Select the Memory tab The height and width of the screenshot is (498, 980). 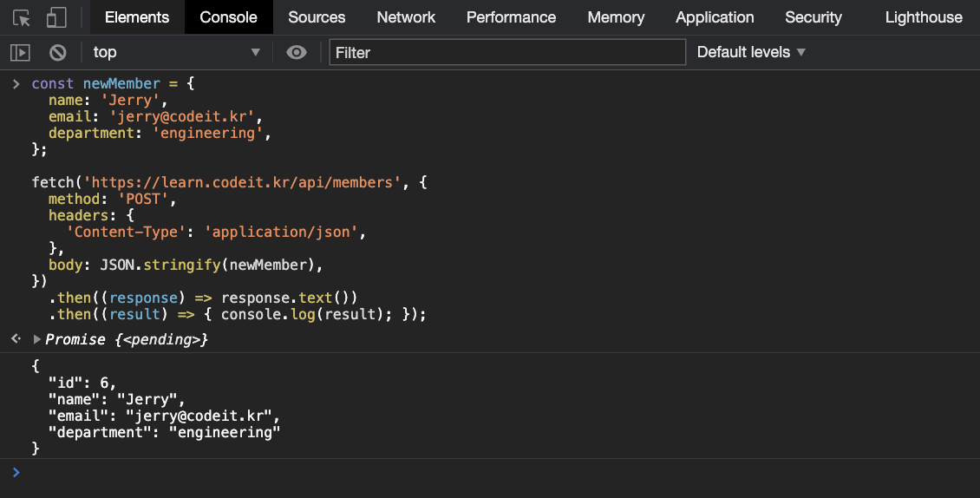[616, 17]
